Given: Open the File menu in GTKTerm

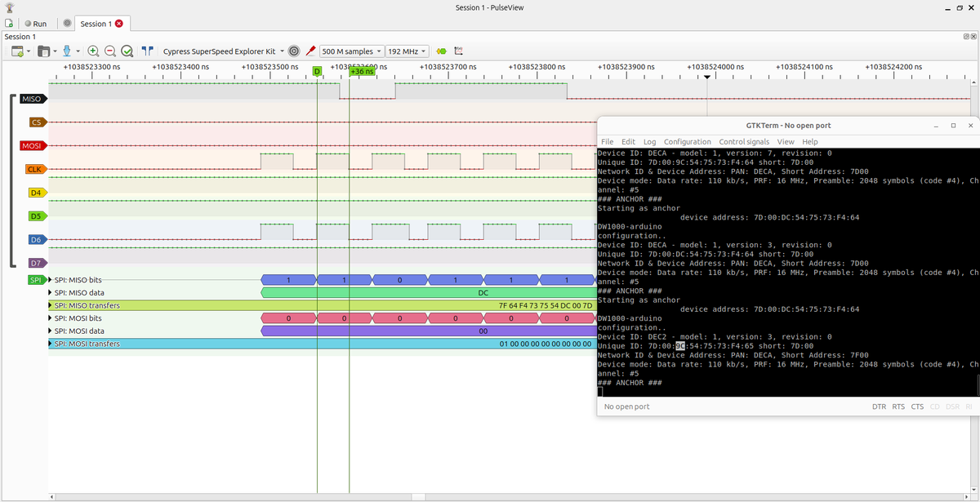Looking at the screenshot, I should (608, 142).
